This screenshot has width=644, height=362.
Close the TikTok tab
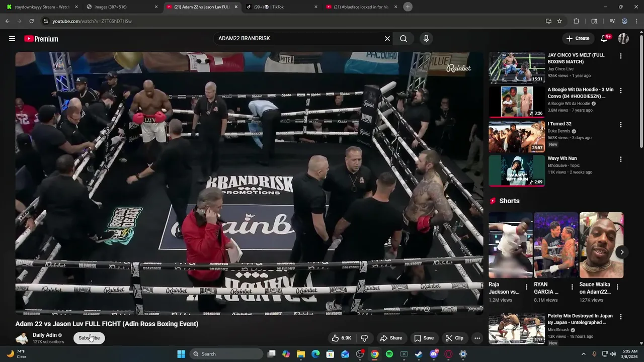[x=316, y=7]
